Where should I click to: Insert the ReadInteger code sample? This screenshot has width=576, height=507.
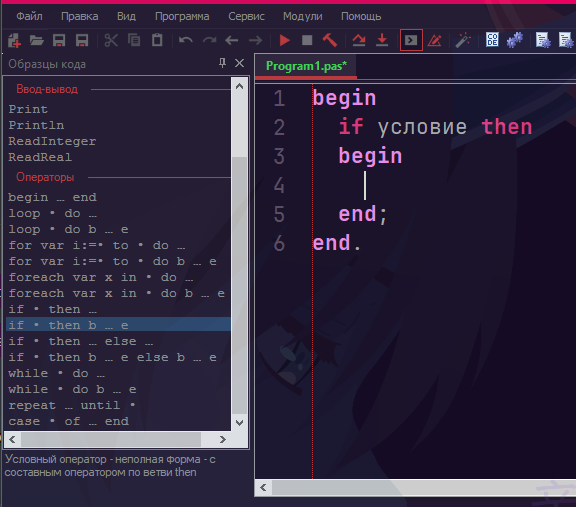coord(52,141)
